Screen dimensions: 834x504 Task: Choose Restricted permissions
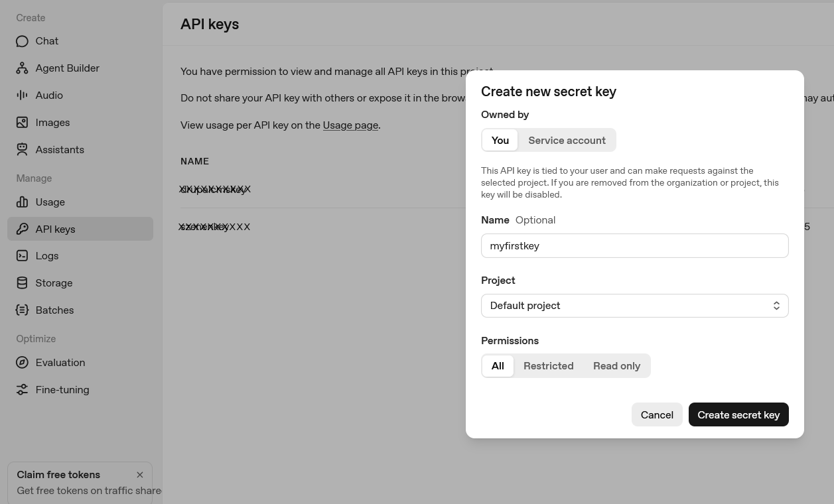tap(548, 365)
